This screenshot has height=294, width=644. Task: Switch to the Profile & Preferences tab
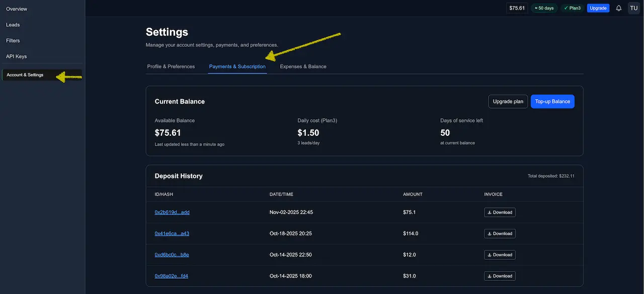click(171, 66)
